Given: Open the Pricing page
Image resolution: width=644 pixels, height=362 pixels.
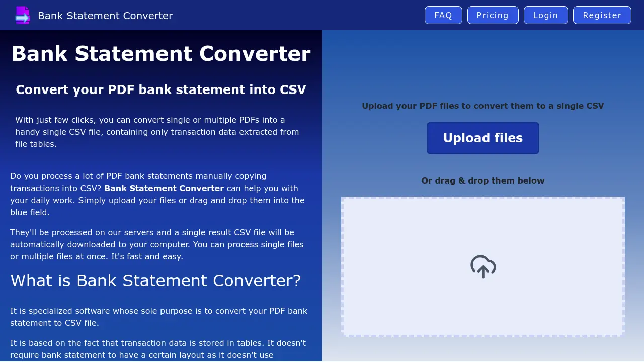Looking at the screenshot, I should (x=493, y=15).
